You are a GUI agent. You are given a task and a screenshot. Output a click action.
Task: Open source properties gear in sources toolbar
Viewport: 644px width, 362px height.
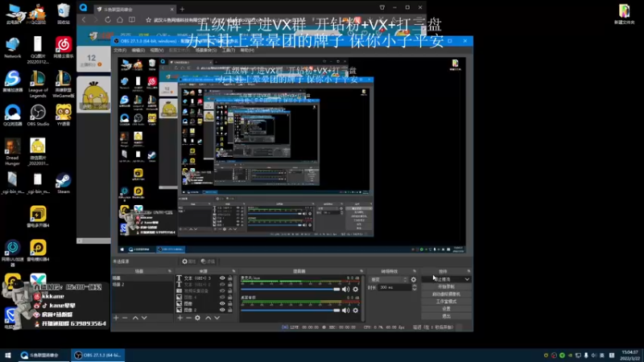coord(197,318)
